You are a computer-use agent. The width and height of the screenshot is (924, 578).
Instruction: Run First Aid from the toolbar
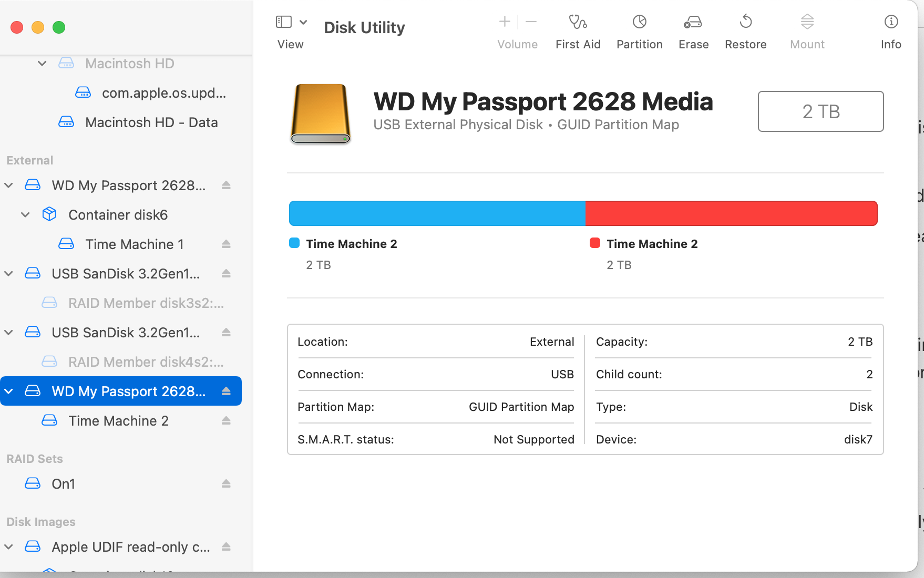tap(578, 32)
